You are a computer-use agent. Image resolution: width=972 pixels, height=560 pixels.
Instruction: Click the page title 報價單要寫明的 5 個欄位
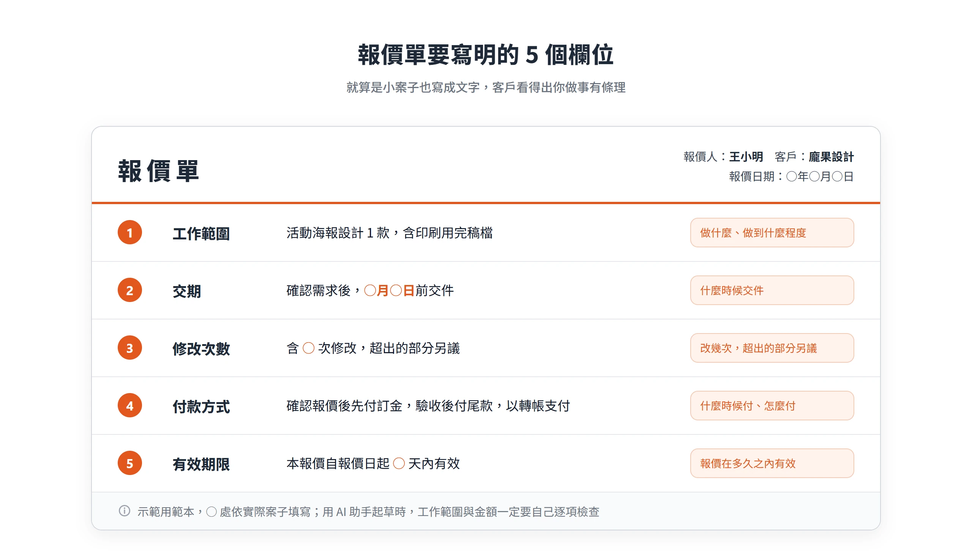coord(486,54)
